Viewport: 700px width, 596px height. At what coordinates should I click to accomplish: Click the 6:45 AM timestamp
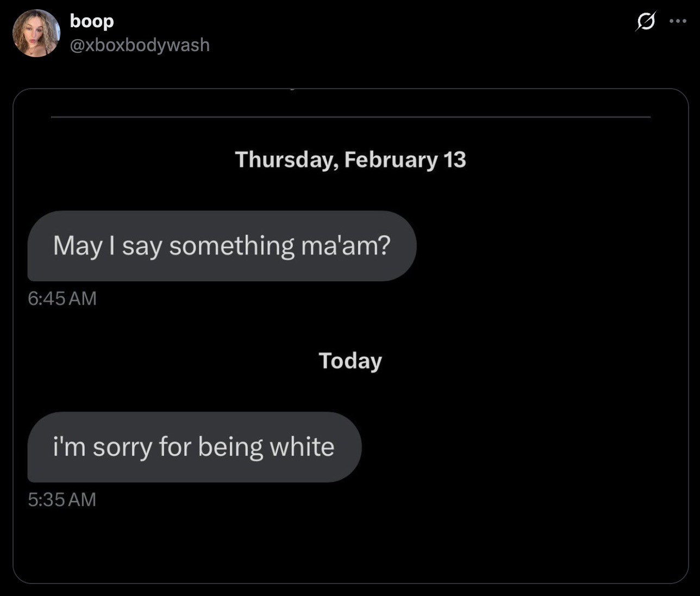point(62,298)
